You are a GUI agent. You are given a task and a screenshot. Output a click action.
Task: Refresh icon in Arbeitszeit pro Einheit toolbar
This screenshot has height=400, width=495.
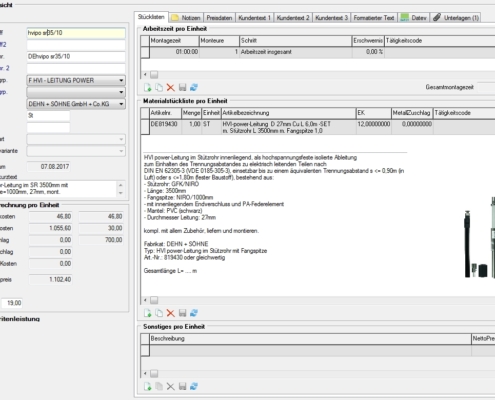[x=194, y=88]
